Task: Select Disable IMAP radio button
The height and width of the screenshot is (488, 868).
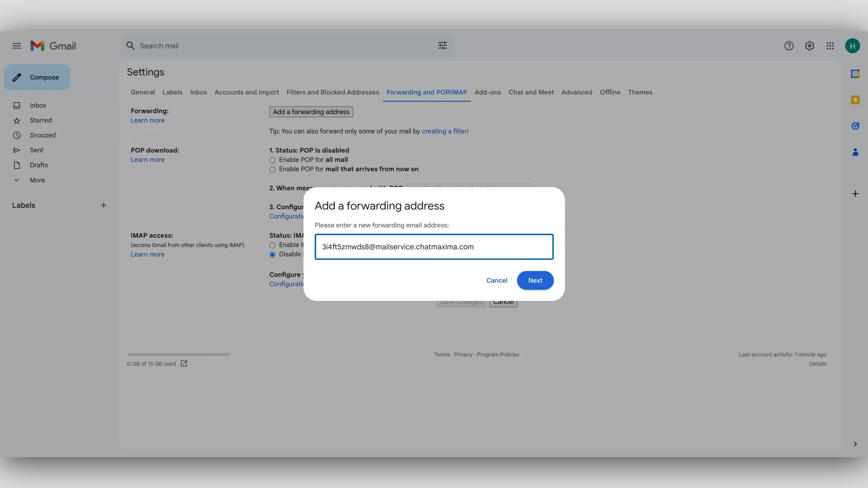Action: [272, 254]
